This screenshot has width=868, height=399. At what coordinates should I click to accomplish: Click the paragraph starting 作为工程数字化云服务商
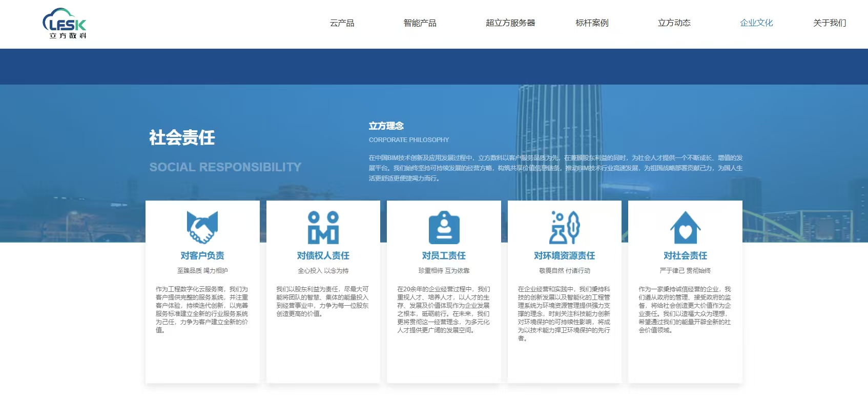point(202,310)
